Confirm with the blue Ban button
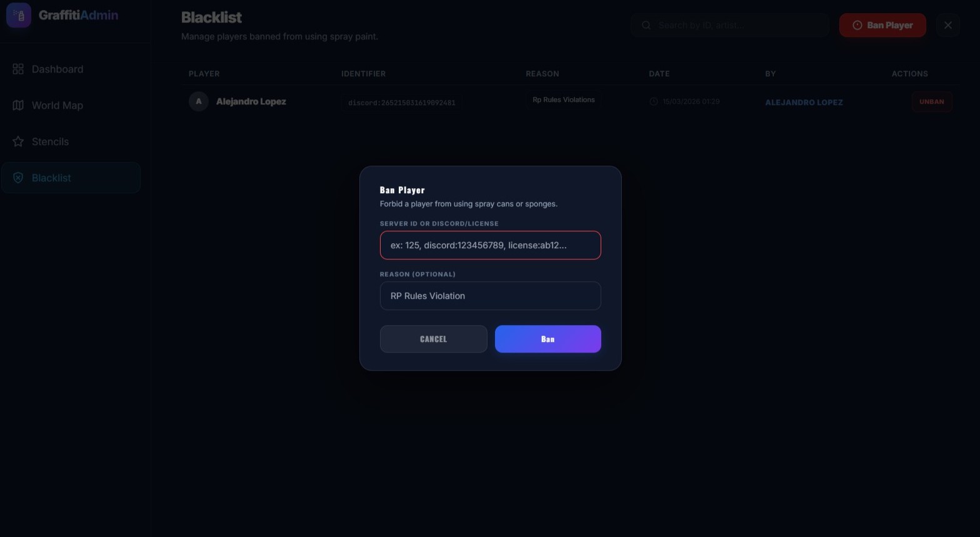 click(547, 339)
